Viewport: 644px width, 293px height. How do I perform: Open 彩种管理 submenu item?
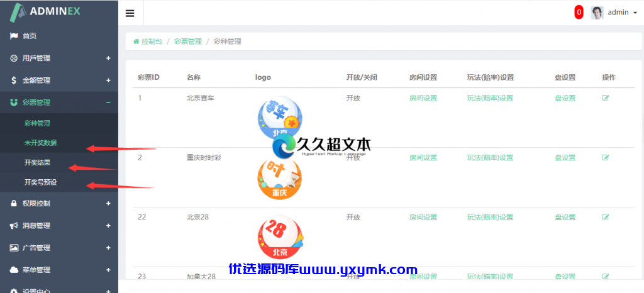37,123
